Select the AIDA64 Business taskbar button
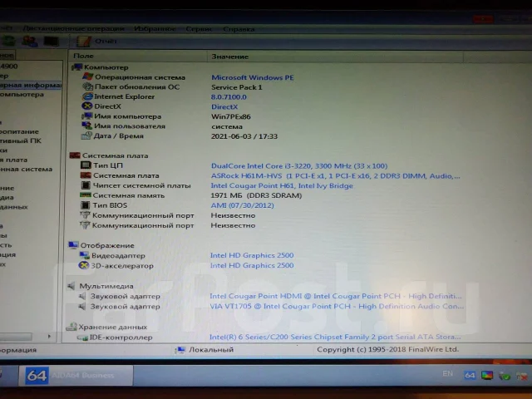This screenshot has height=399, width=532. (x=76, y=375)
